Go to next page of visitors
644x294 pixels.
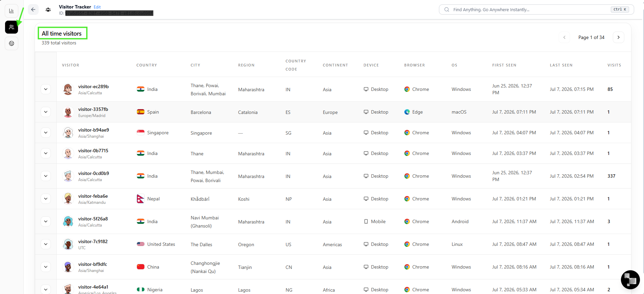[x=619, y=37]
